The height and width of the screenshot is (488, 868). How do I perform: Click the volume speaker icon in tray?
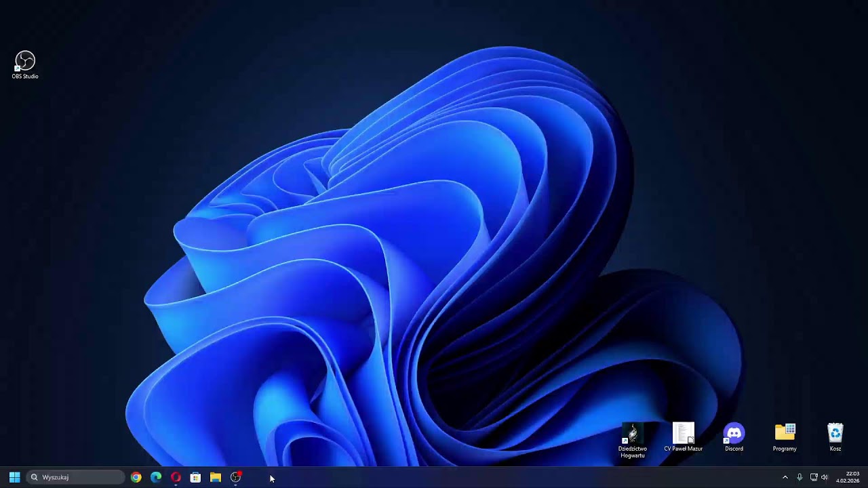(x=825, y=477)
